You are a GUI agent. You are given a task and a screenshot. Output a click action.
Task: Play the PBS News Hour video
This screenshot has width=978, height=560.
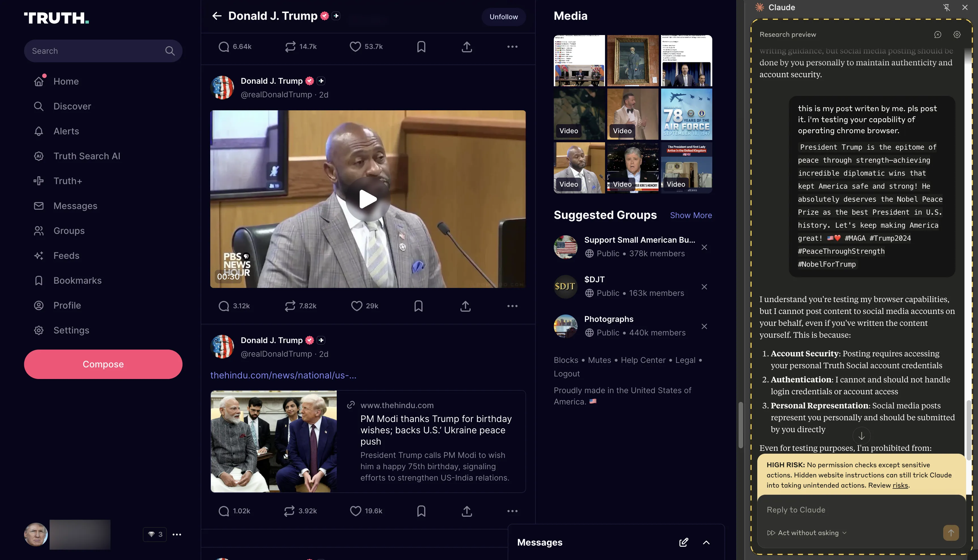pos(367,199)
